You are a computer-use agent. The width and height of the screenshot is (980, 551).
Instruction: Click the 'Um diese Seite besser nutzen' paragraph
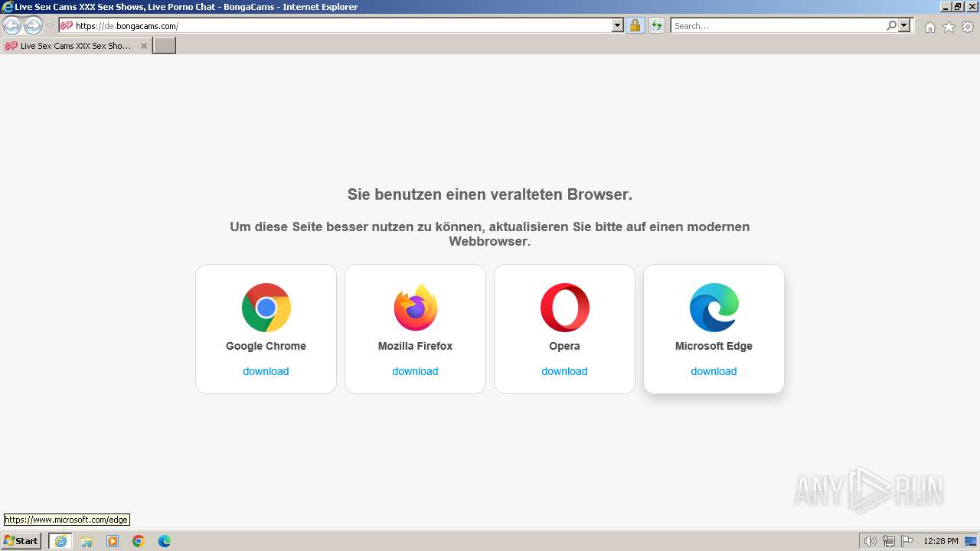(x=490, y=233)
